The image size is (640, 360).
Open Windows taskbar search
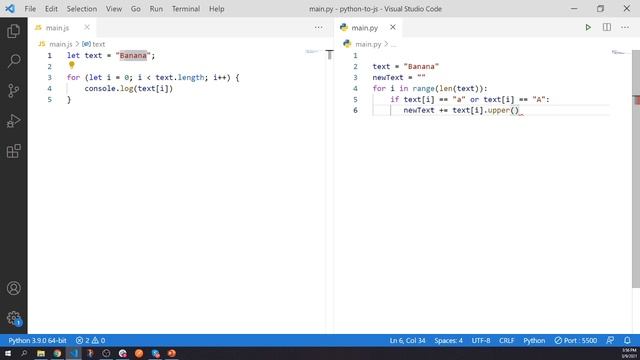(x=24, y=353)
